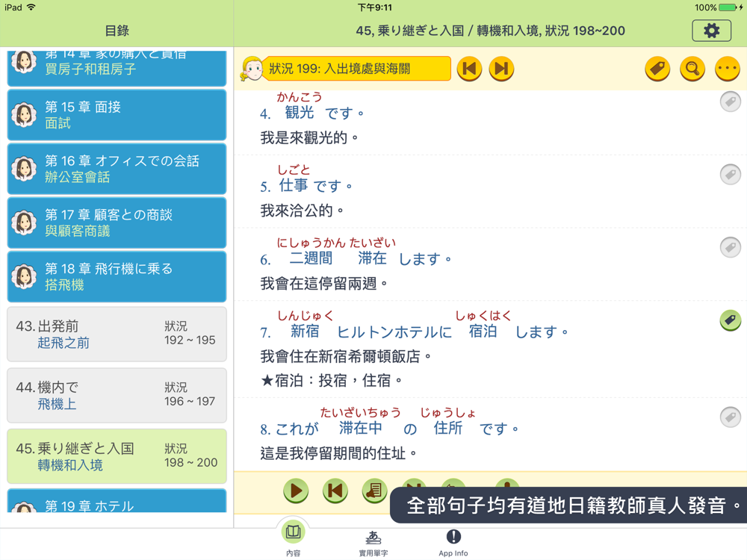Go to next situation with forward arrow
The image size is (747, 560).
(501, 69)
